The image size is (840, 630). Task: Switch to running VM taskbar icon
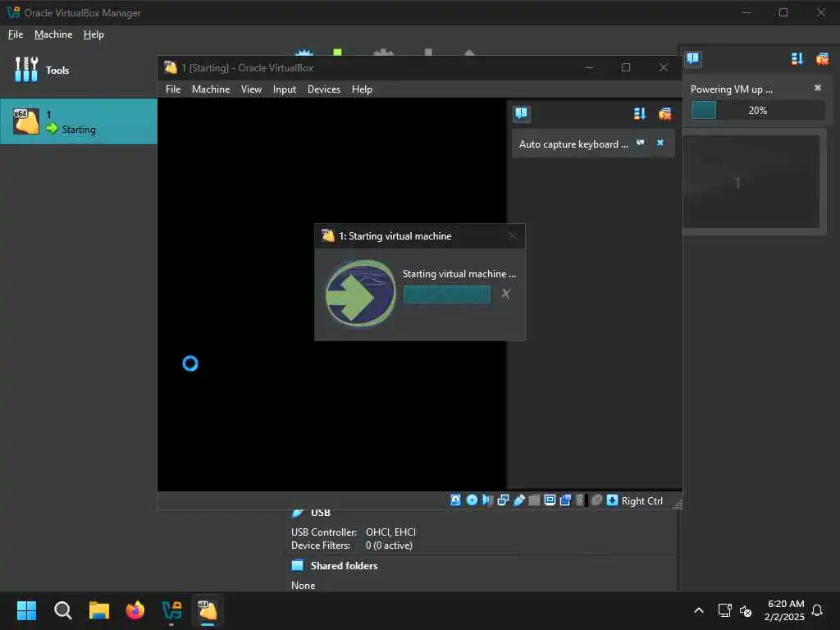208,610
